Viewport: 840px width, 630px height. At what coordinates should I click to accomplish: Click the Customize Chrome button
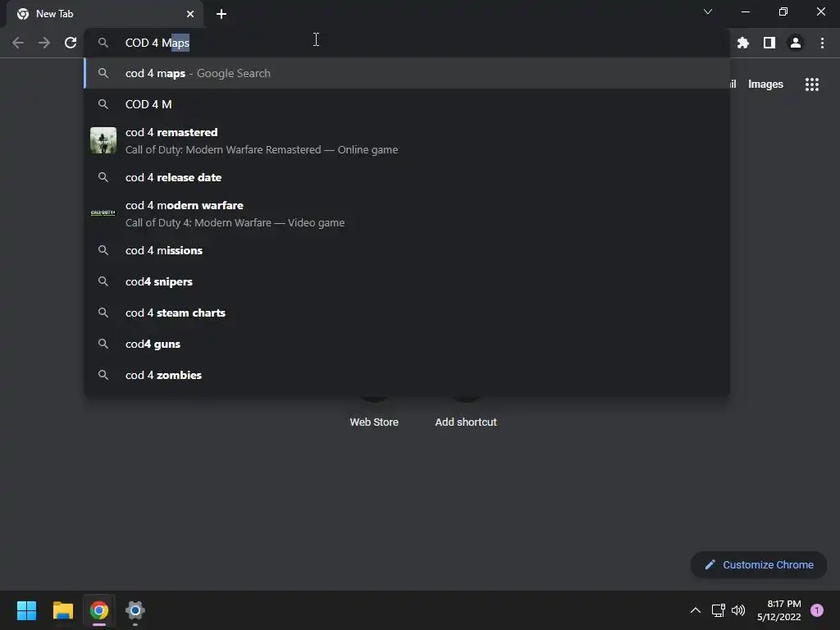pos(759,564)
